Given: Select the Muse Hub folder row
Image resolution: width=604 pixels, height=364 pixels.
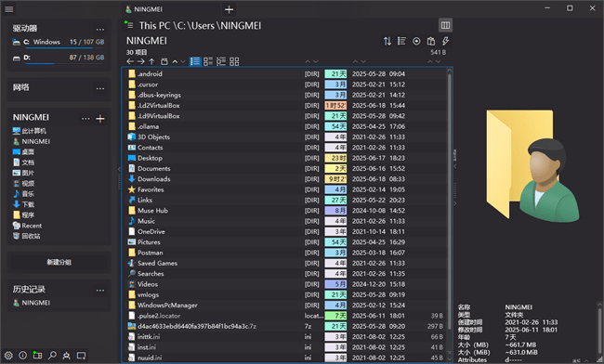Looking at the screenshot, I should click(285, 211).
